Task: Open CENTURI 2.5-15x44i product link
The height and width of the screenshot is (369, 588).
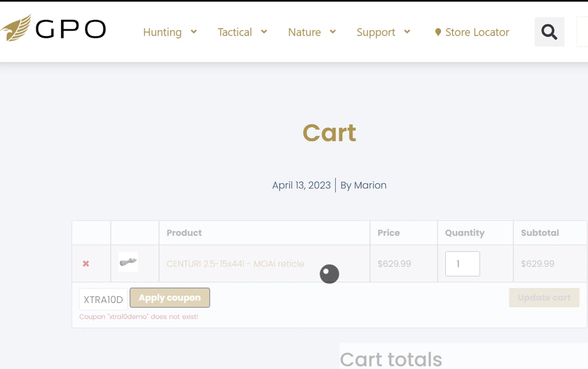Action: [x=235, y=264]
